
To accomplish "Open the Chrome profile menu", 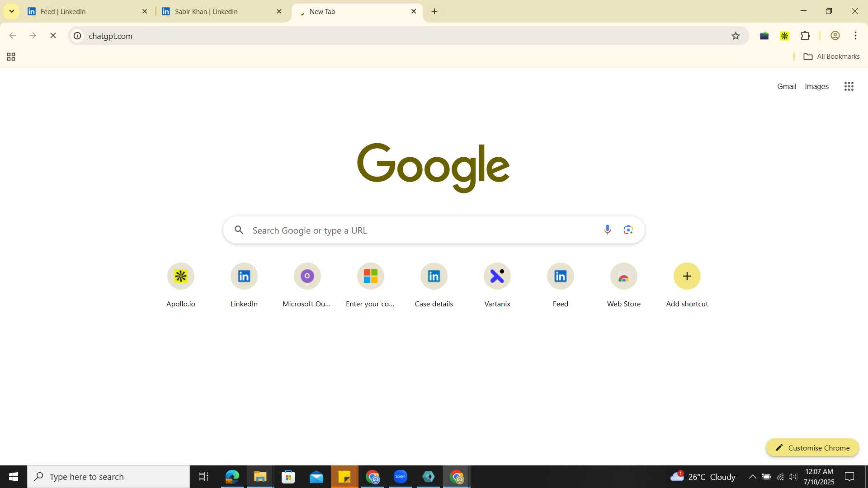I will (835, 36).
